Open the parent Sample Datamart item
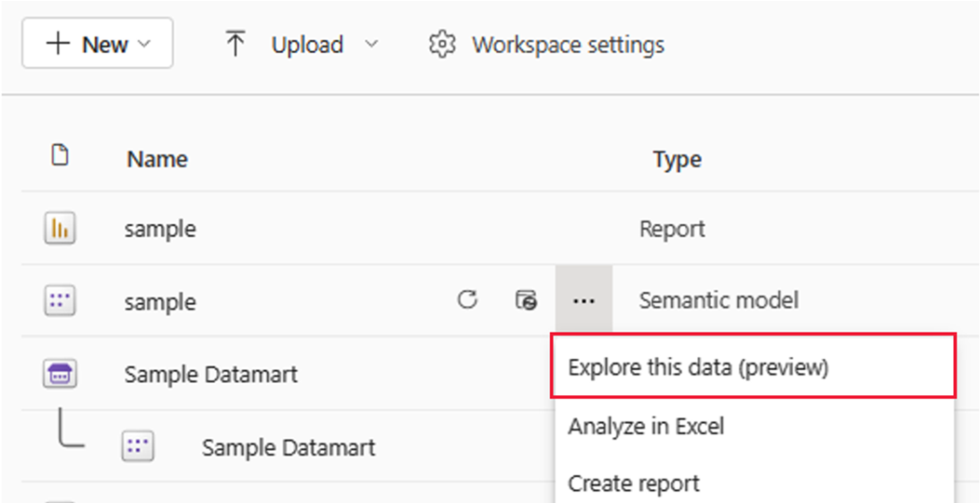This screenshot has width=980, height=503. (x=211, y=375)
